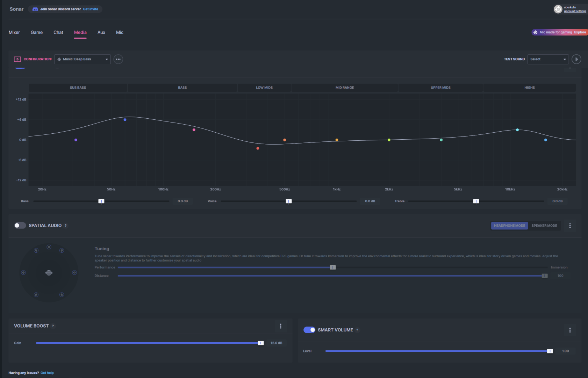The height and width of the screenshot is (378, 588).
Task: Select the amber EQ point at 1kHz
Action: coord(337,140)
